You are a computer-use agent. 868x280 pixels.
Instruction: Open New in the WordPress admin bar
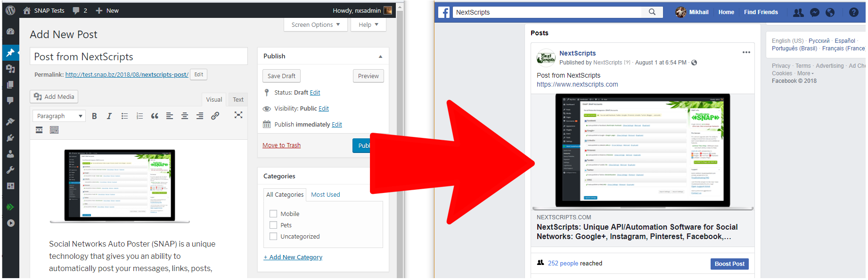point(107,10)
